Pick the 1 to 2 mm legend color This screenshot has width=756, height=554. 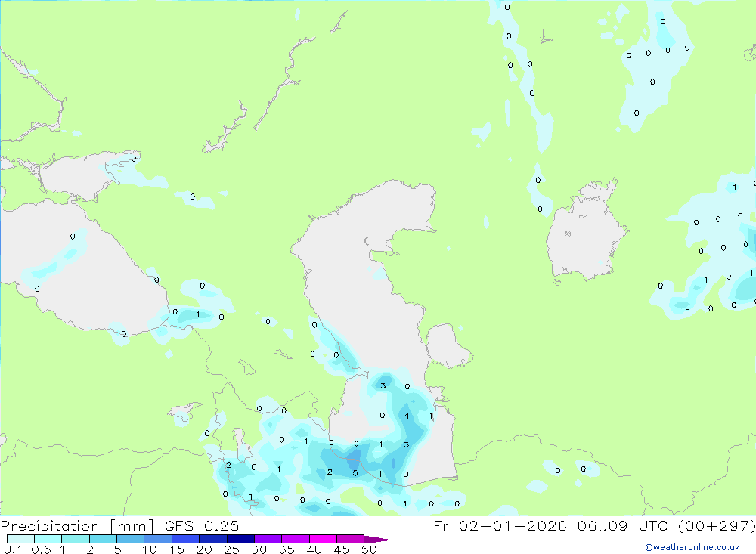pyautogui.click(x=76, y=539)
